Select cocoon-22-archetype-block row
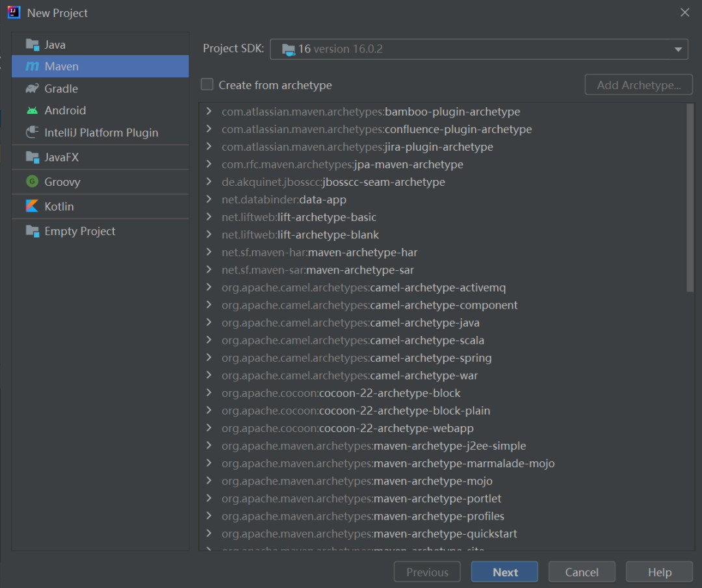The width and height of the screenshot is (702, 588). [443, 393]
